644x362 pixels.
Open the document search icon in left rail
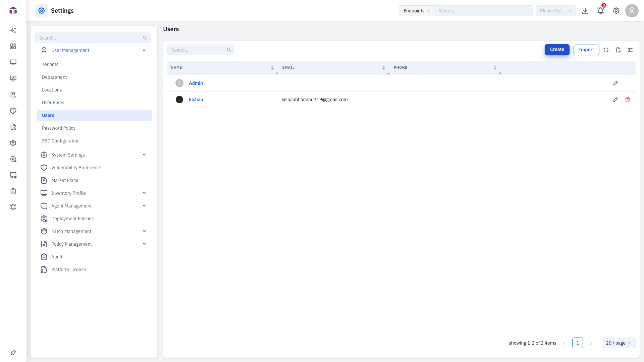[13, 127]
